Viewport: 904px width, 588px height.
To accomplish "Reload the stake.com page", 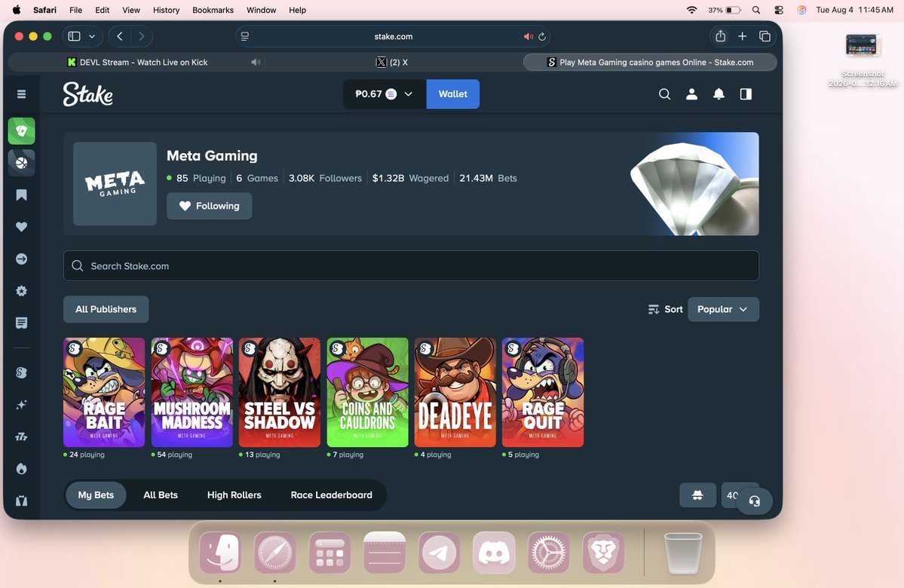I will pyautogui.click(x=541, y=36).
